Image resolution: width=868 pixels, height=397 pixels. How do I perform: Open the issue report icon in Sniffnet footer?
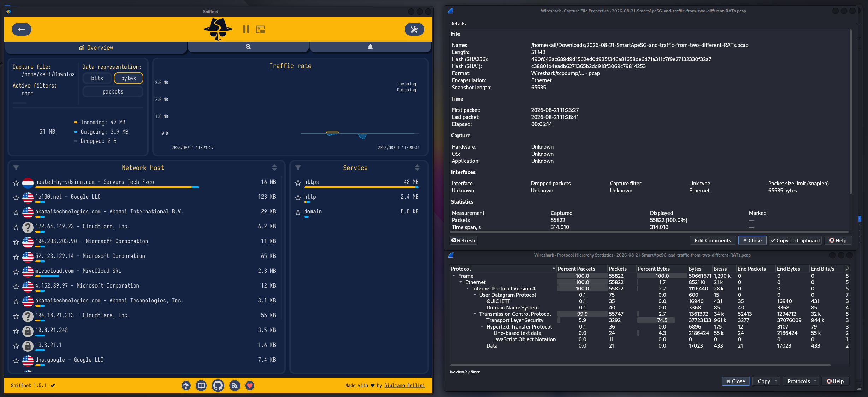[x=186, y=386]
